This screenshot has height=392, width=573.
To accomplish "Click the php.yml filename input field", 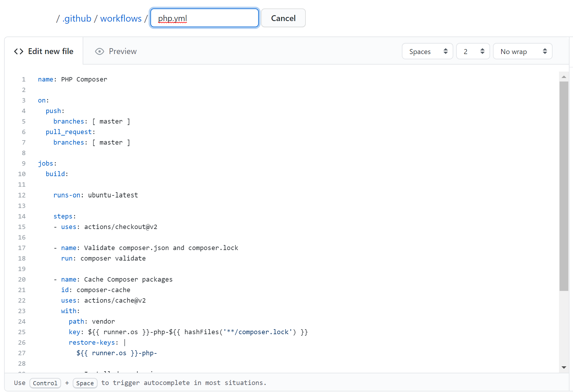I will pos(204,18).
